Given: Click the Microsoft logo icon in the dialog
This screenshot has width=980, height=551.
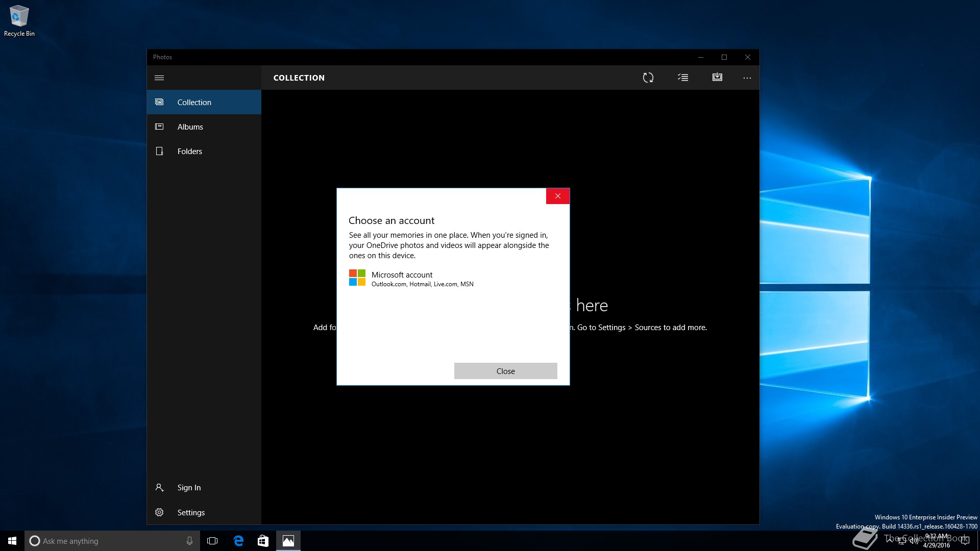Looking at the screenshot, I should [x=357, y=278].
